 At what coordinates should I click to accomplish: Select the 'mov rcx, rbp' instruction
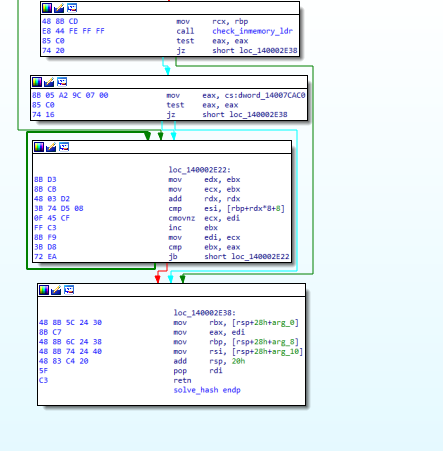pos(212,22)
